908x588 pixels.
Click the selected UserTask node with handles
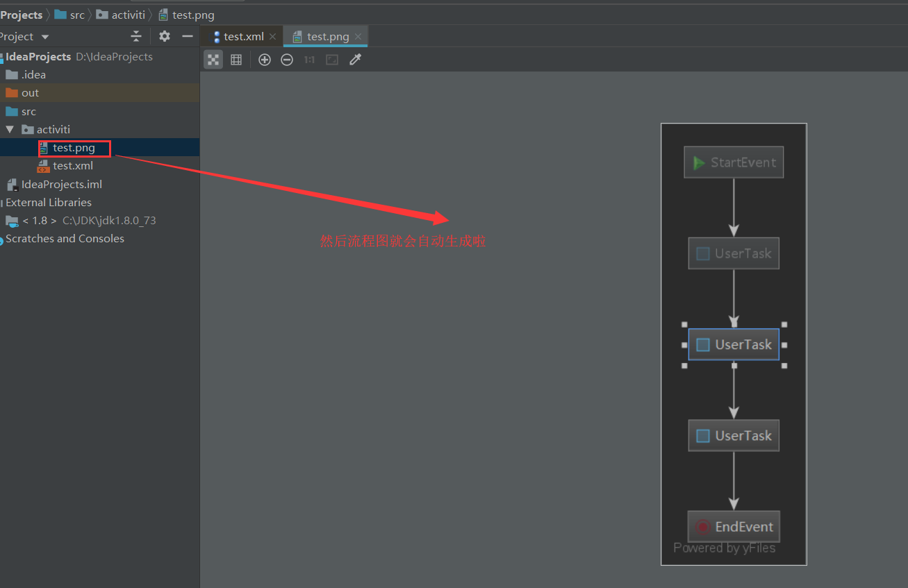pos(734,344)
